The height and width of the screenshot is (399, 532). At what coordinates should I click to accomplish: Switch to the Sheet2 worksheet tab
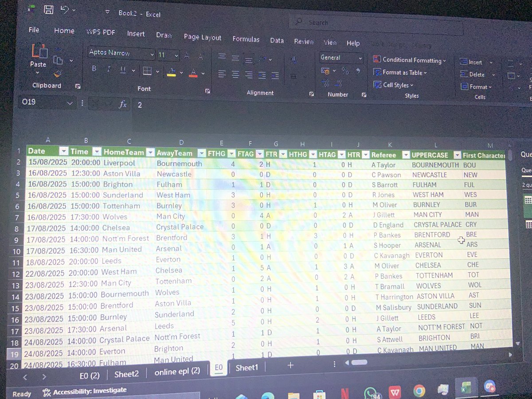point(126,374)
